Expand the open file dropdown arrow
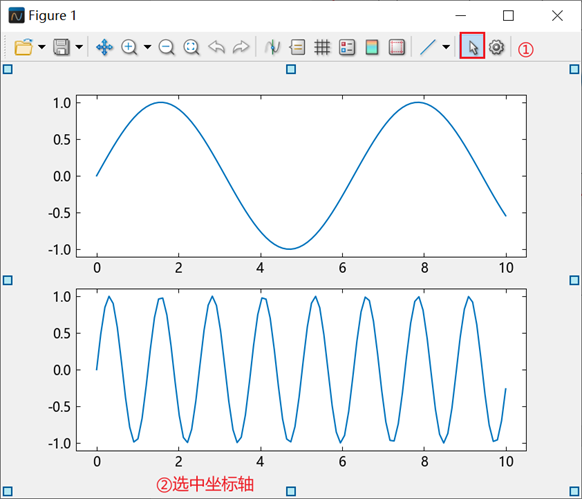This screenshot has width=582, height=499. point(42,47)
